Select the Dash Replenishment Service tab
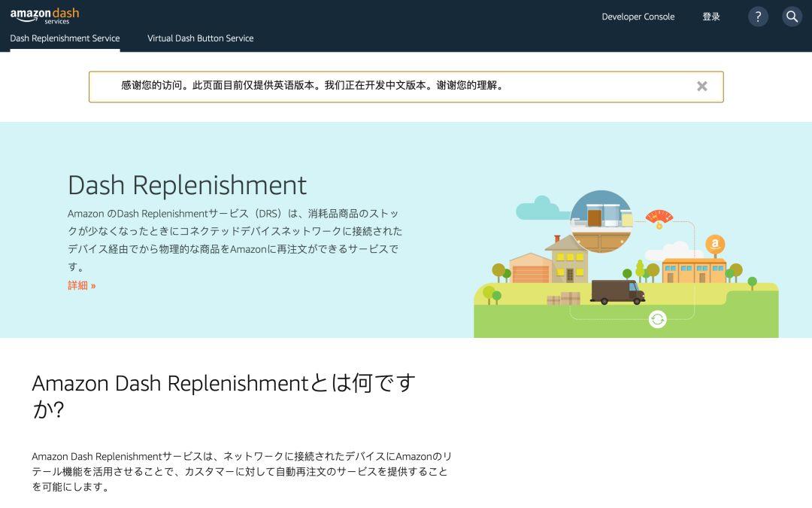 (x=65, y=38)
